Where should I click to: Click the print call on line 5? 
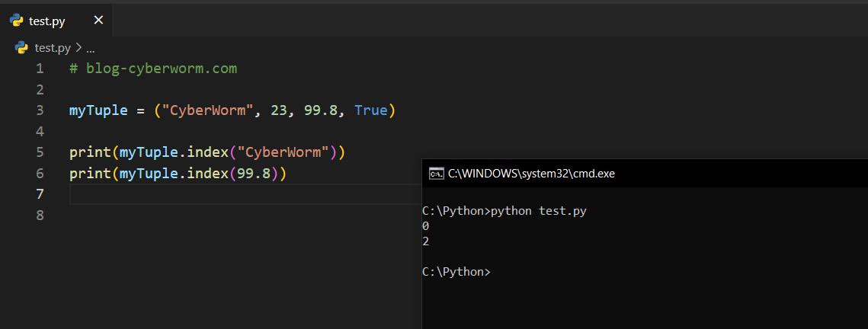[90, 152]
